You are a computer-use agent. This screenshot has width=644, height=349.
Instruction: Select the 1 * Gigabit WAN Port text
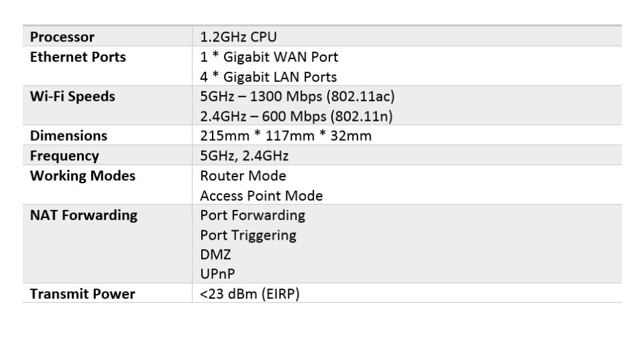click(269, 57)
